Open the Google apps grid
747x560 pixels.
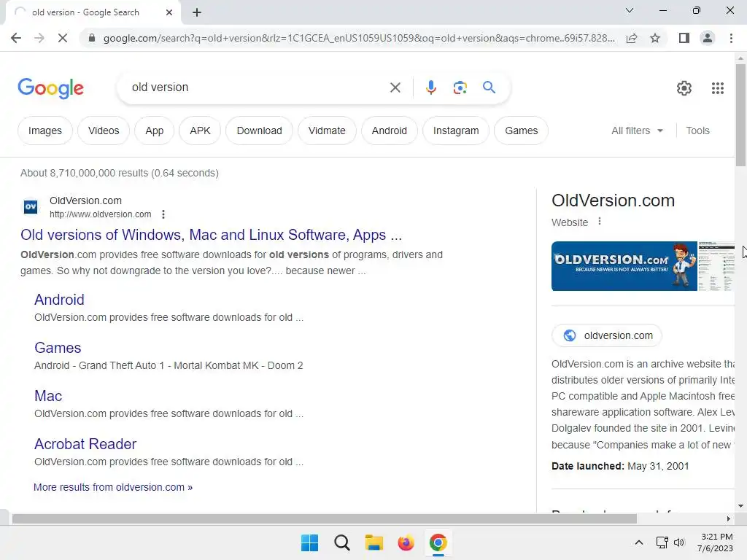click(718, 88)
